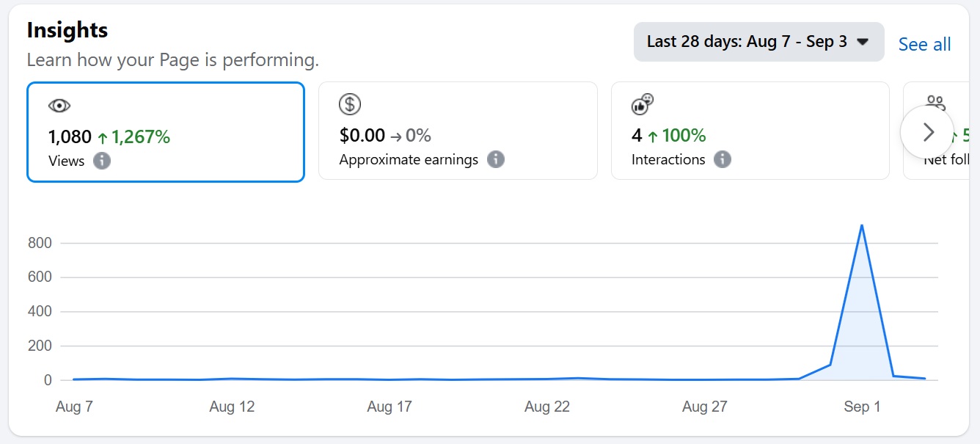The height and width of the screenshot is (444, 980).
Task: Click the info icon beside Views
Action: 102,161
